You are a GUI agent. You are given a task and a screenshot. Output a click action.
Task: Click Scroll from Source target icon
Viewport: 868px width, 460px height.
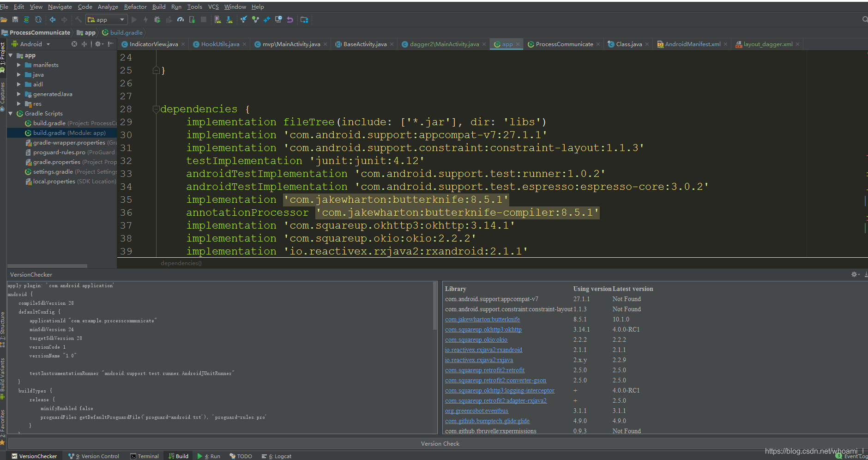[x=74, y=44]
